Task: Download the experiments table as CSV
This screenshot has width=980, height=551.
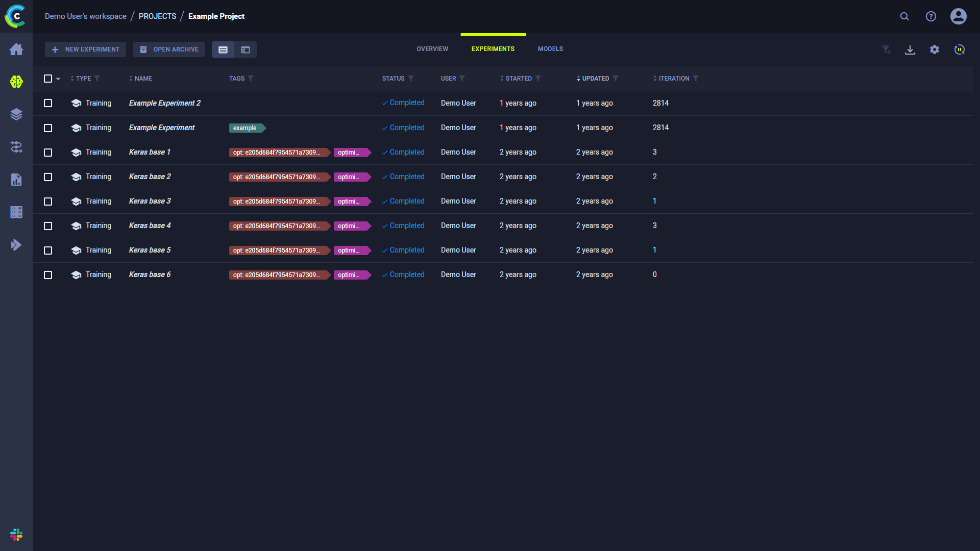Action: tap(910, 49)
